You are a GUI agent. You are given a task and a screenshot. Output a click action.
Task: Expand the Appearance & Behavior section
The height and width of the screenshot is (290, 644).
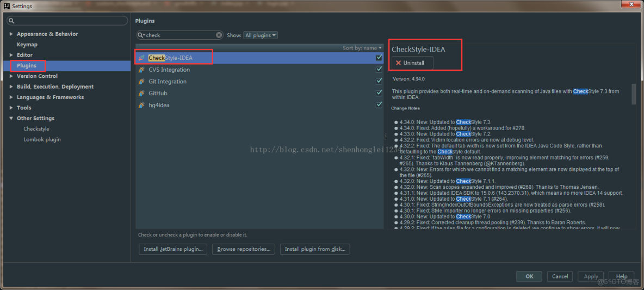(x=11, y=34)
